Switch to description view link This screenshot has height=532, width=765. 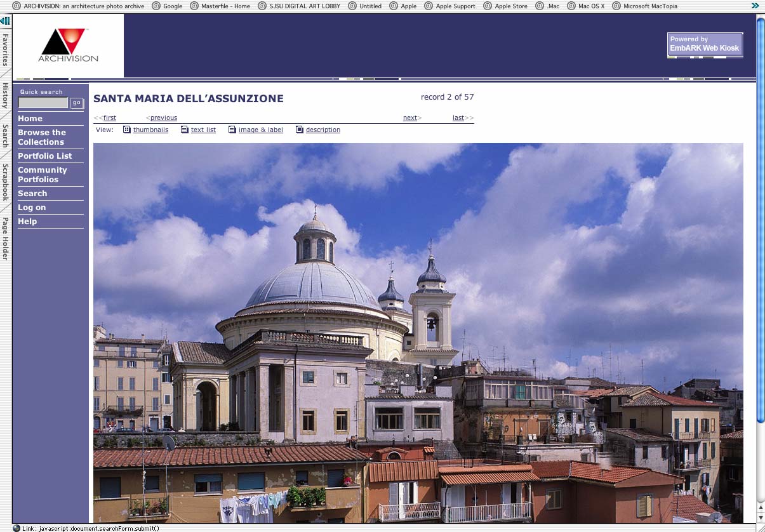(323, 130)
